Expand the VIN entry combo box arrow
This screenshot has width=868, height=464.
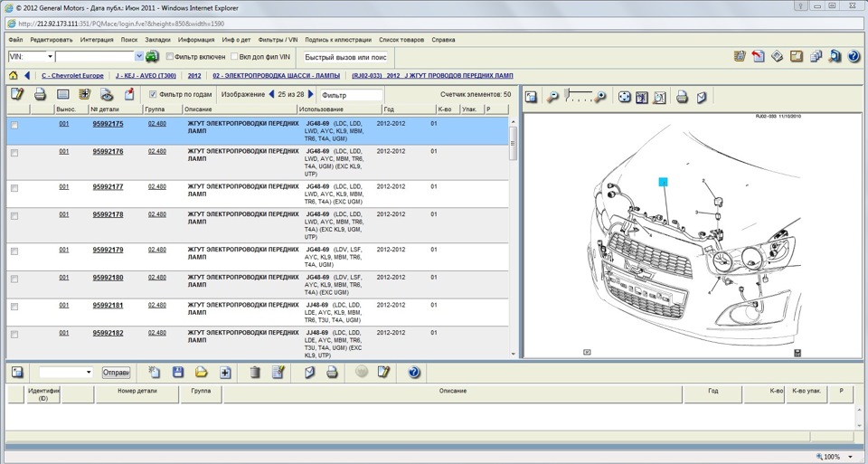click(x=139, y=56)
